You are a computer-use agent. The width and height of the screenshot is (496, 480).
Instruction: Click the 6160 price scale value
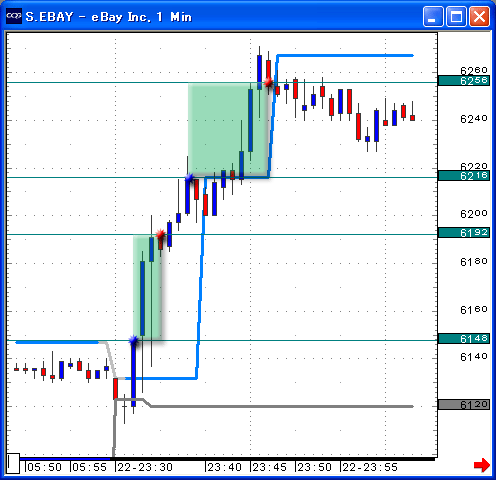point(474,310)
